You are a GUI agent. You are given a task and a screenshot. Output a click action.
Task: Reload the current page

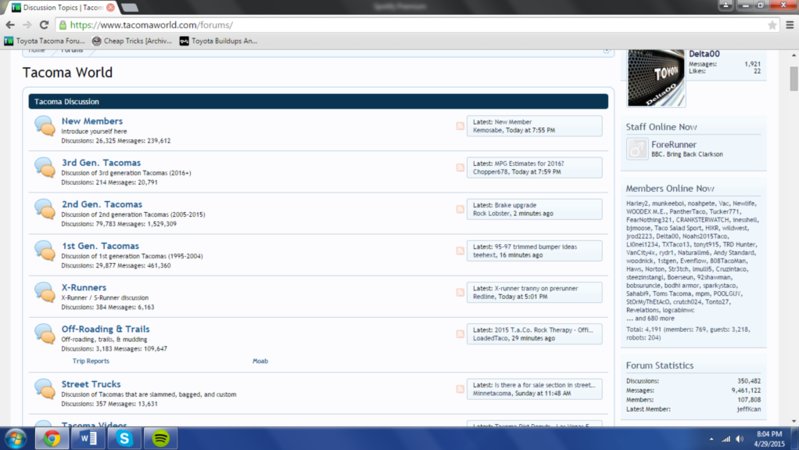click(x=44, y=24)
